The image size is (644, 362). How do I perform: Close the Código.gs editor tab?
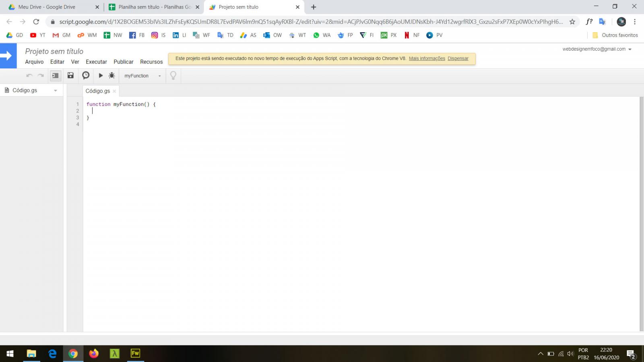114,91
